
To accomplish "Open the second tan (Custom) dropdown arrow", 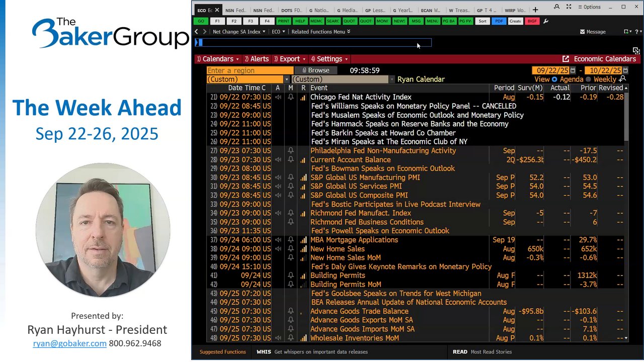I will coord(392,79).
